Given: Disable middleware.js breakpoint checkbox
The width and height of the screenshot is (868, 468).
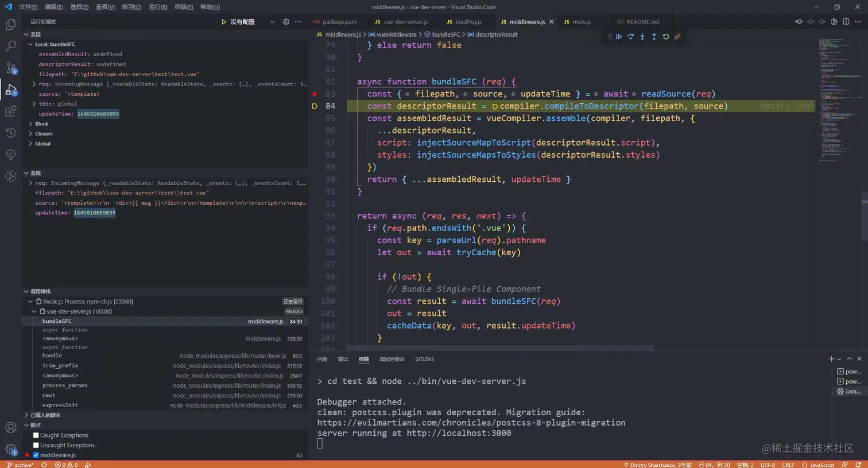Looking at the screenshot, I should [x=36, y=455].
